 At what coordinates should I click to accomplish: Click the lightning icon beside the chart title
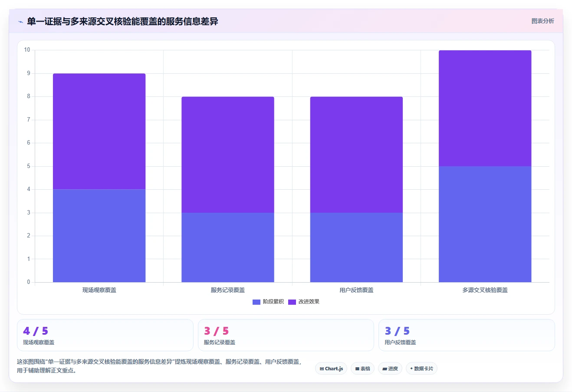[20, 21]
